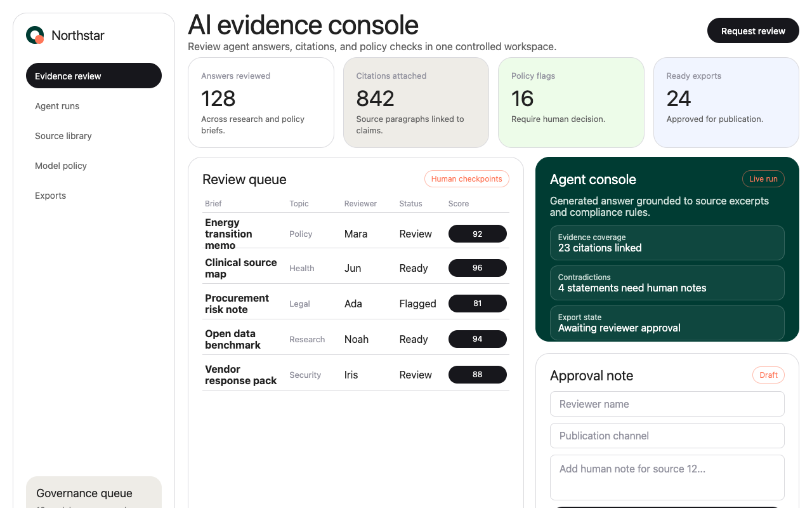Focus the Reviewer name field
Screen dimensions: 812x508
click(x=667, y=404)
